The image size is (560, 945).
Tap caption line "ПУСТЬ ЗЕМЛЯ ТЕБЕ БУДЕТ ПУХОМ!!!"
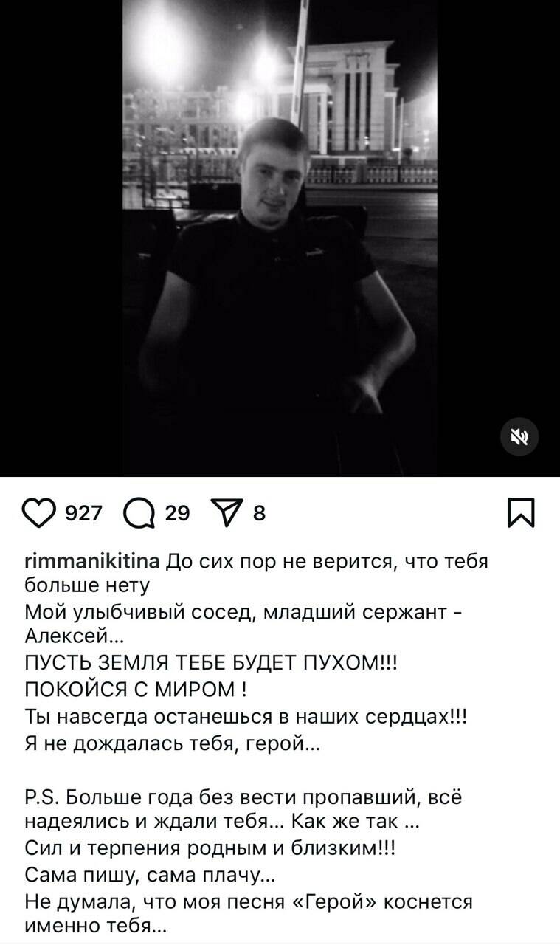[x=210, y=667]
